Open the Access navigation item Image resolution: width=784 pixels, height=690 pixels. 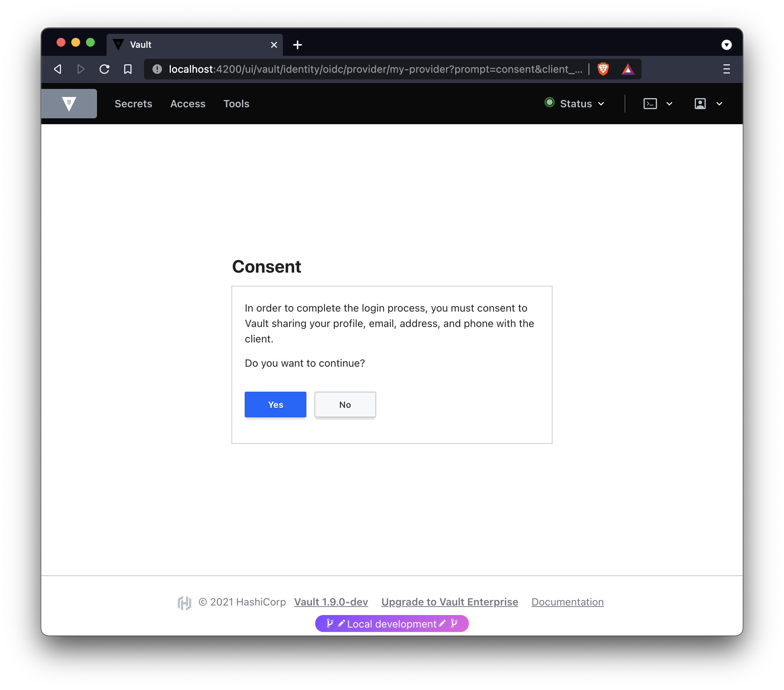click(188, 104)
